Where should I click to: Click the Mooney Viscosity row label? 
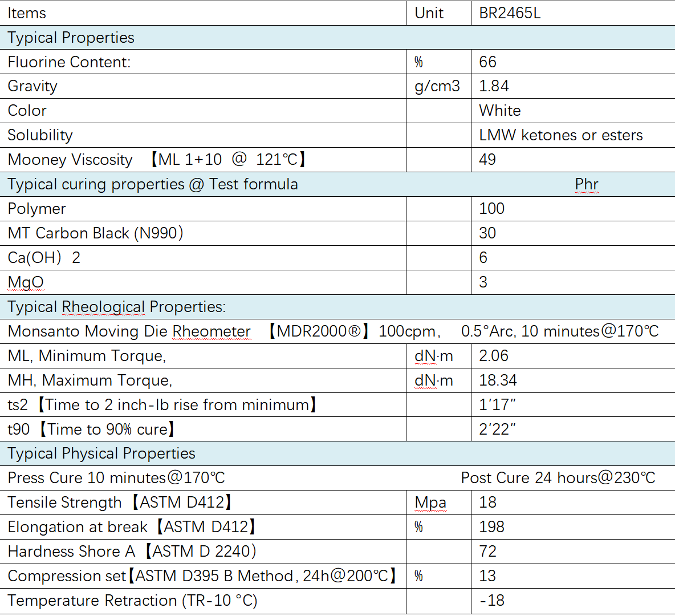click(70, 160)
